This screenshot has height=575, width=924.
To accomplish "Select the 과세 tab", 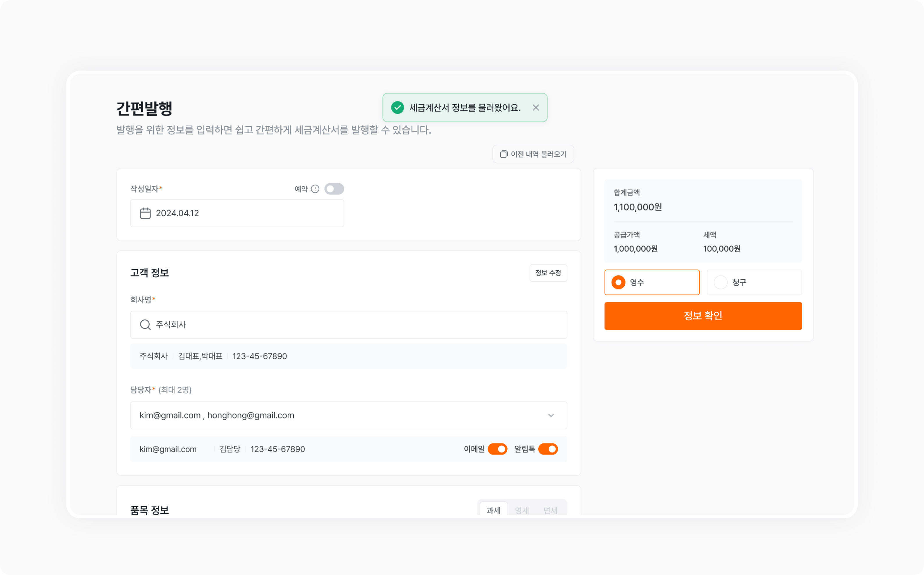I will coord(493,510).
